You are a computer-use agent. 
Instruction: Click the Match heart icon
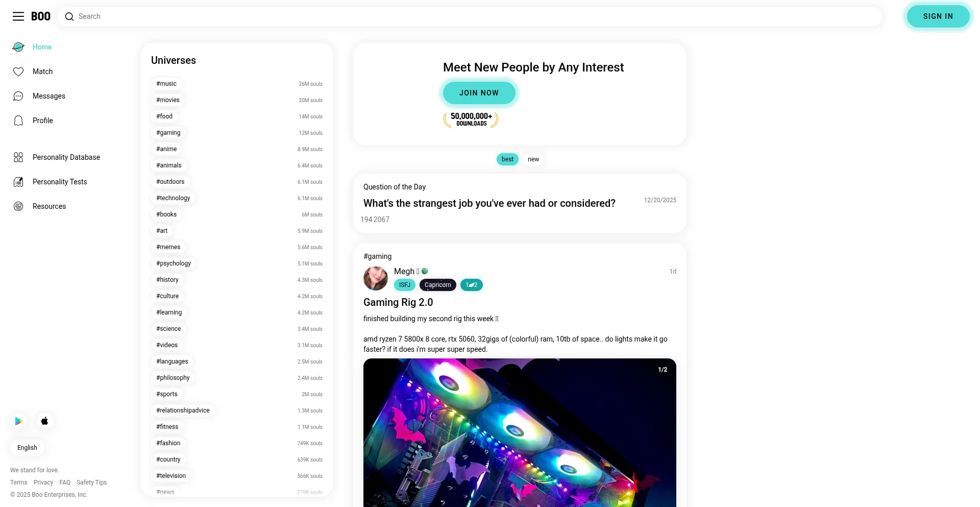click(x=18, y=71)
